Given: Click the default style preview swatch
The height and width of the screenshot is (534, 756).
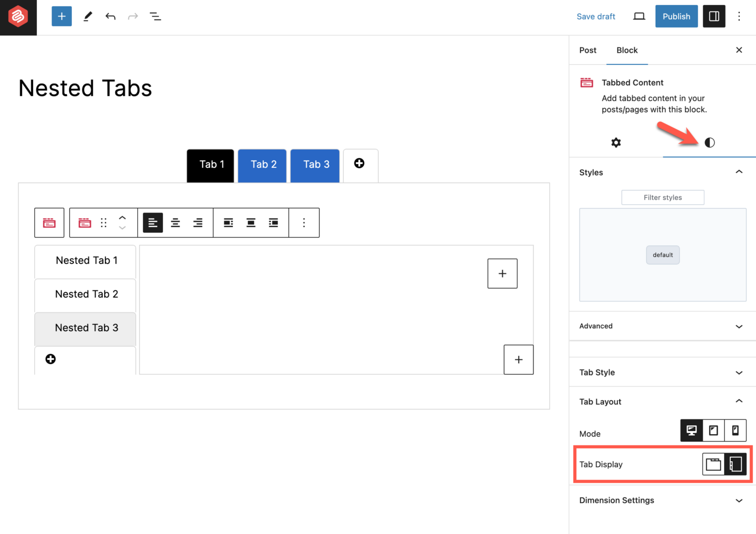Looking at the screenshot, I should (x=663, y=255).
